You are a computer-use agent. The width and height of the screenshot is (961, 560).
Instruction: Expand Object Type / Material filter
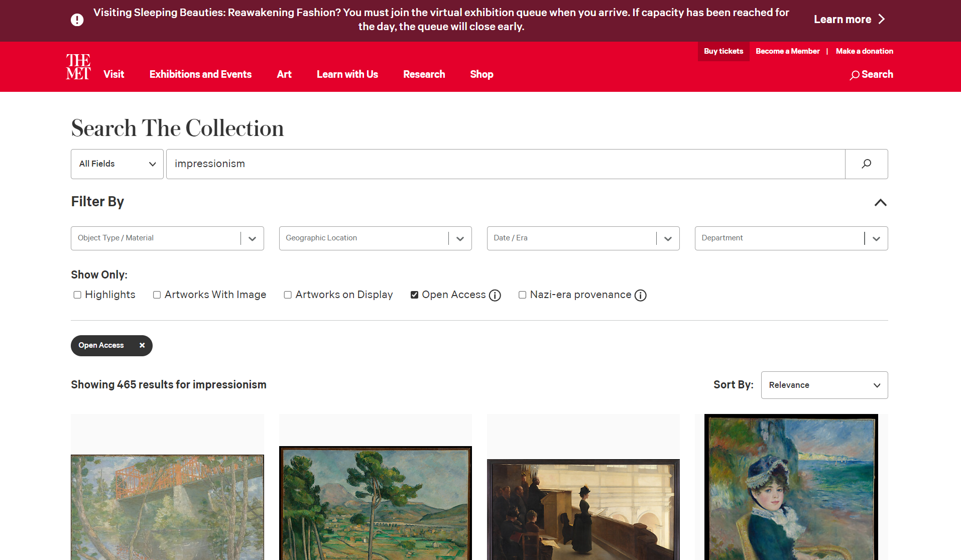pos(167,238)
